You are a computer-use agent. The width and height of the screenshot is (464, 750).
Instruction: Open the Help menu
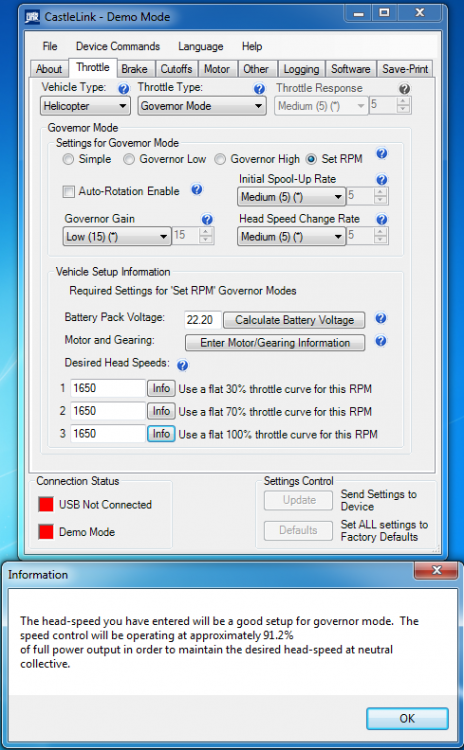(252, 46)
